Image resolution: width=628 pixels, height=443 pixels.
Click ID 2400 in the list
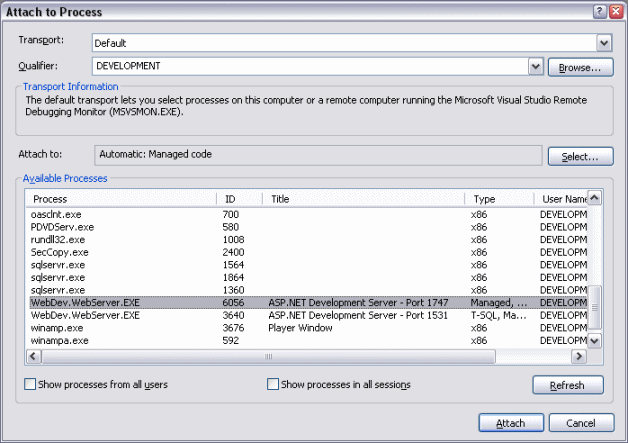[233, 252]
